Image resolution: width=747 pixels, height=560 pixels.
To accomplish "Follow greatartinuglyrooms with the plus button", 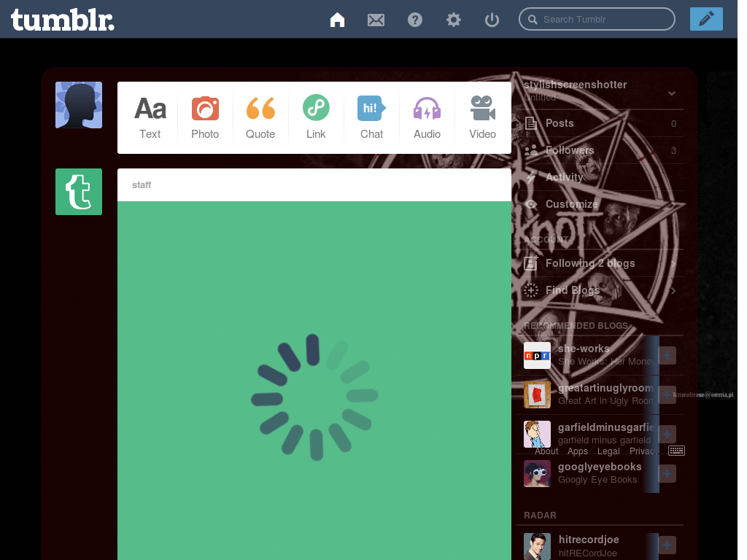I will [x=667, y=394].
